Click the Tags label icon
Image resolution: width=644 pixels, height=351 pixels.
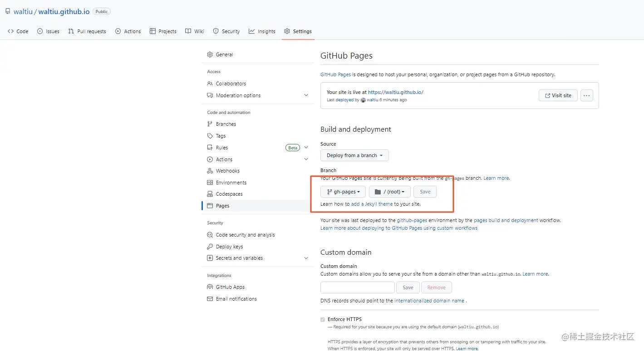point(210,136)
